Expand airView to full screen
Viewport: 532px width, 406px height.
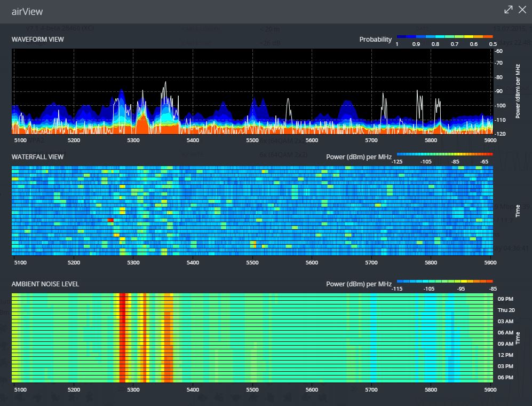pos(509,10)
